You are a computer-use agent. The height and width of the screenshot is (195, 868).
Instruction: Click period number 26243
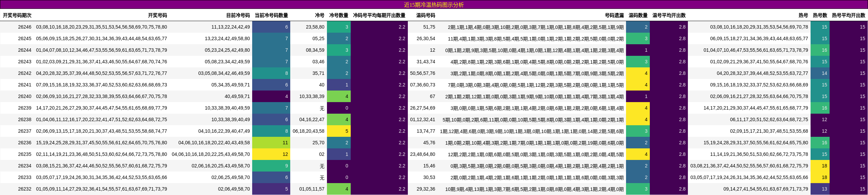pos(24,62)
